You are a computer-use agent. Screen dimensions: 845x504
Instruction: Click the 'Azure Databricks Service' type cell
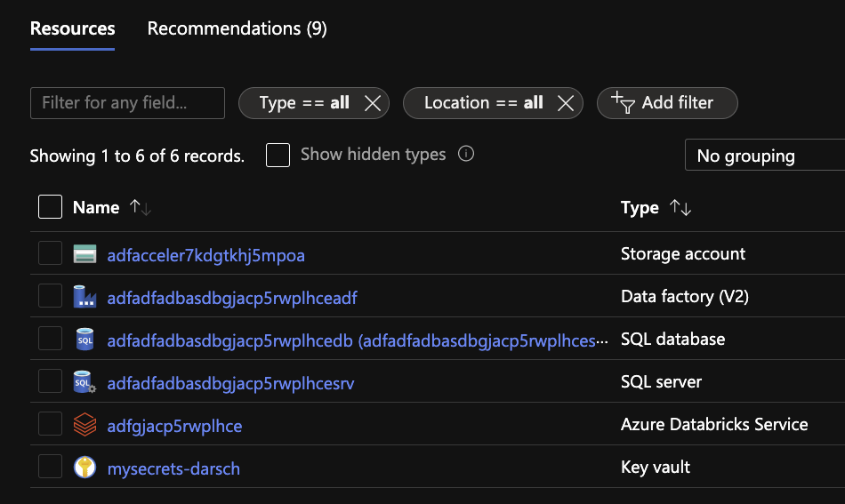(714, 424)
